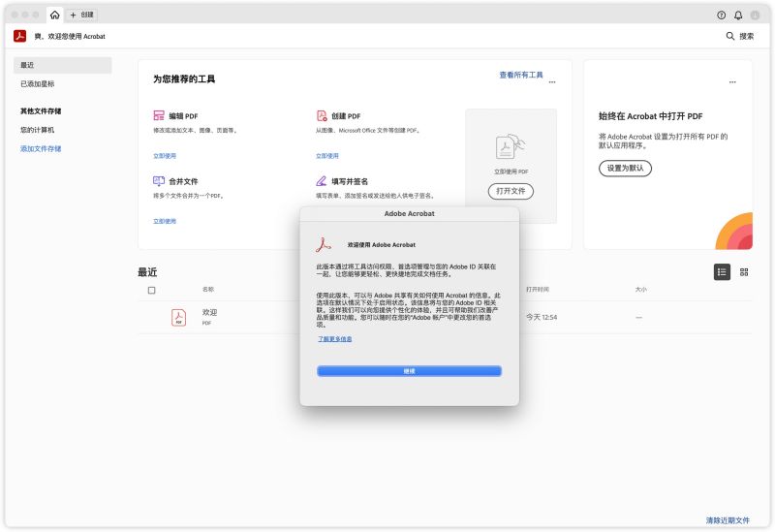Click the 名称 column header
This screenshot has width=775, height=532.
pyautogui.click(x=208, y=289)
